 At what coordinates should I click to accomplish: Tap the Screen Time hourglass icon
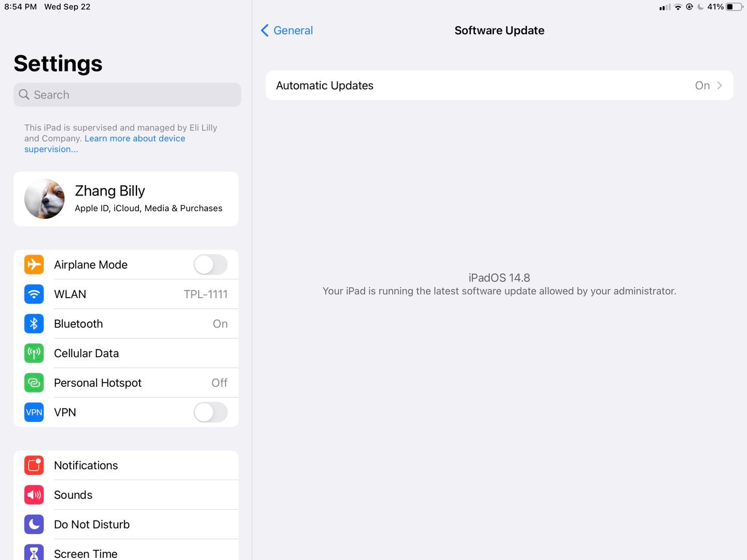34,553
